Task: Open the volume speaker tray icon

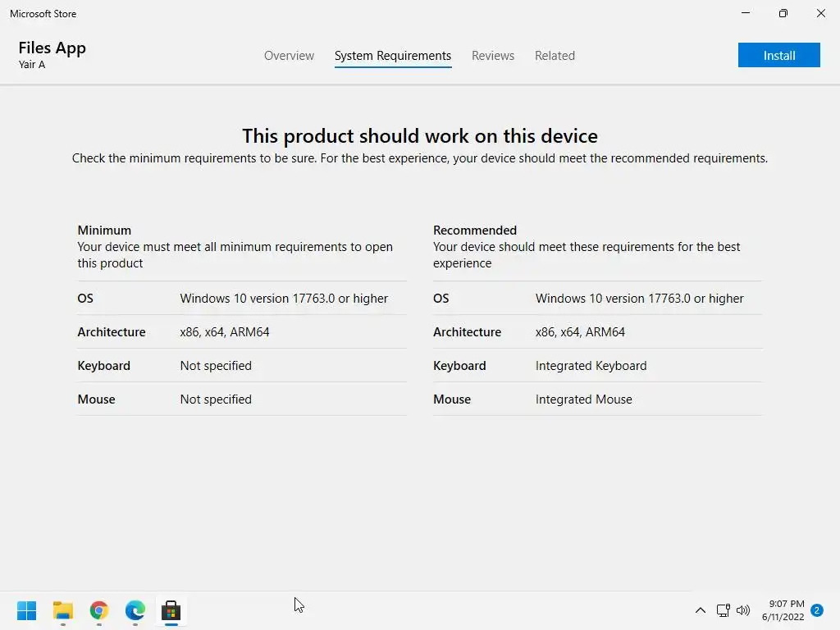Action: (x=743, y=610)
